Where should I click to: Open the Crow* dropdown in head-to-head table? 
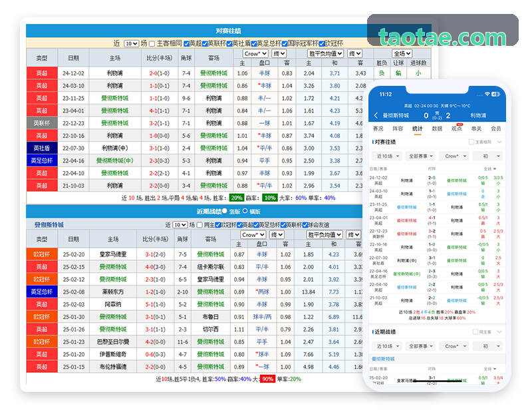coord(255,54)
